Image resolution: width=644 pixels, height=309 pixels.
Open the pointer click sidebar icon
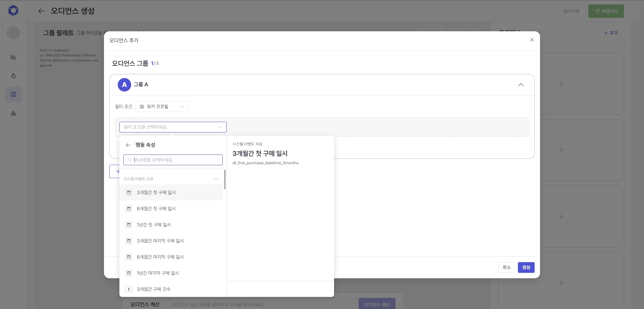coord(13,76)
